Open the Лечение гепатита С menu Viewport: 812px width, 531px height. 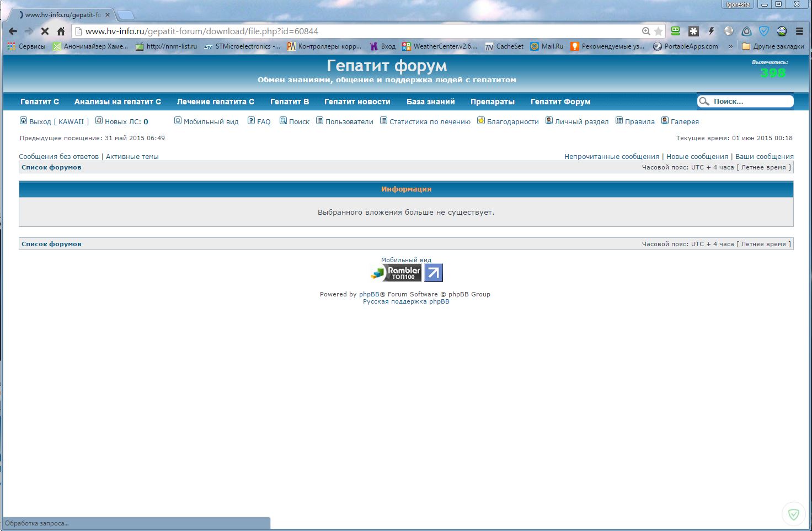pos(215,102)
